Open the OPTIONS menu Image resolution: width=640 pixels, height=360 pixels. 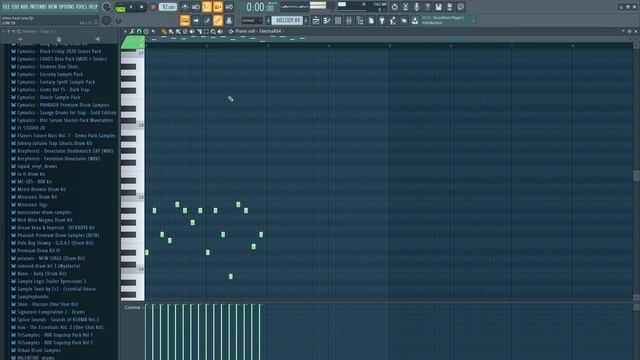[x=67, y=7]
